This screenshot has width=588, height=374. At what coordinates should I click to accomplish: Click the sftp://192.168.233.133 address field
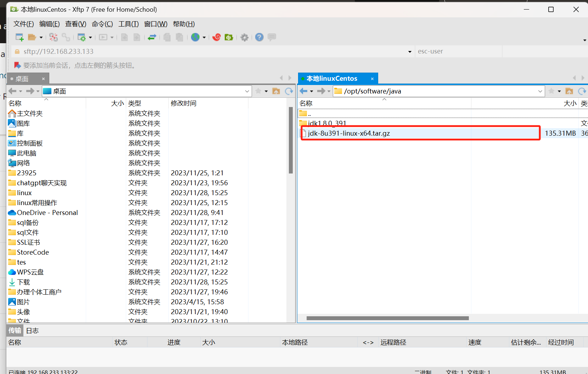[x=213, y=51]
